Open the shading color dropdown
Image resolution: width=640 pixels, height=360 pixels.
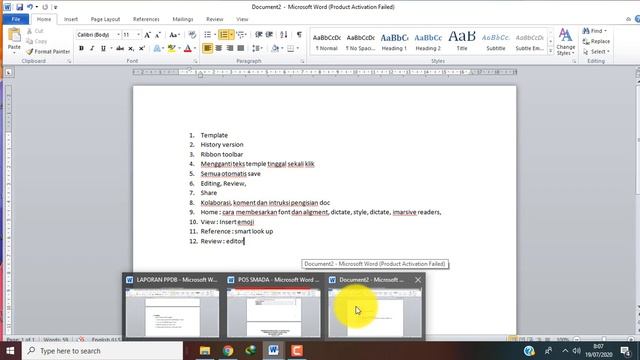(x=282, y=48)
